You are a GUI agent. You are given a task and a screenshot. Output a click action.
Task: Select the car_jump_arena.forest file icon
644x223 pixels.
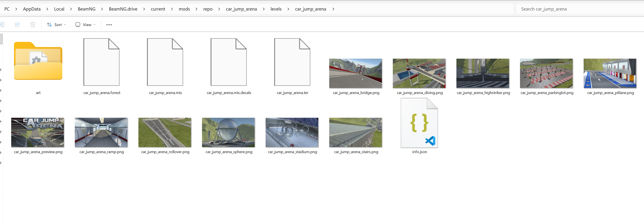(102, 62)
